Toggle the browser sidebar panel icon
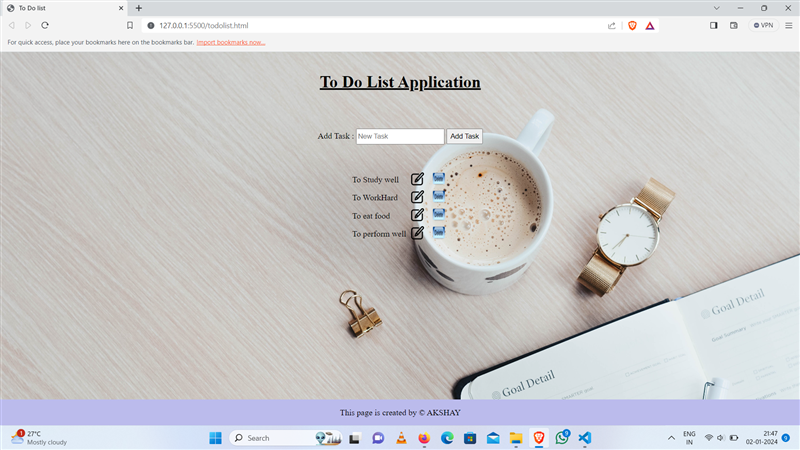This screenshot has height=450, width=800. 713,25
